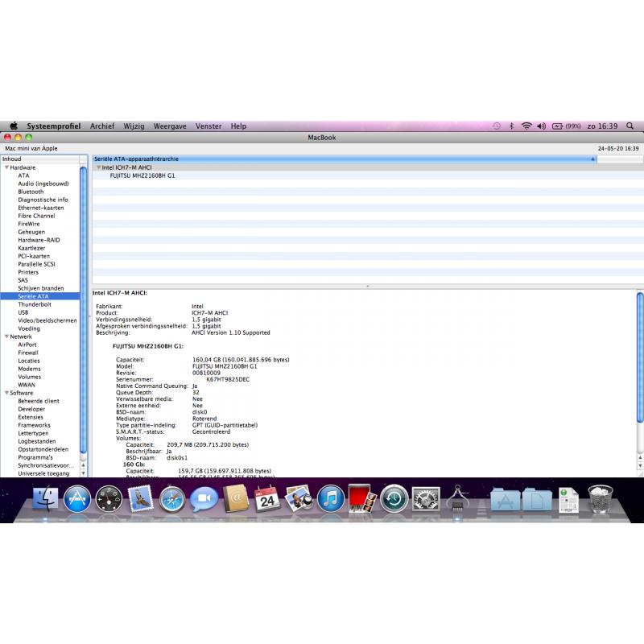Click the sort arrow in Seriële ATA column header

[x=592, y=159]
